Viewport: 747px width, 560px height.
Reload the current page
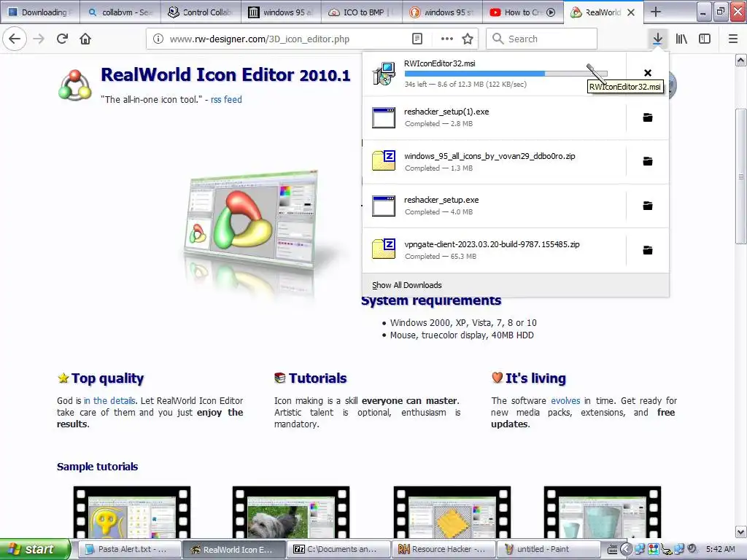click(62, 39)
